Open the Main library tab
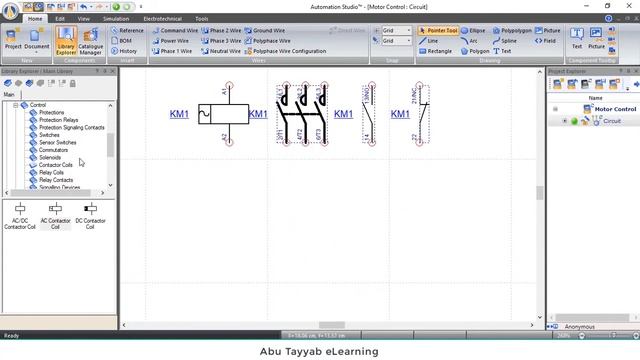 [9, 94]
